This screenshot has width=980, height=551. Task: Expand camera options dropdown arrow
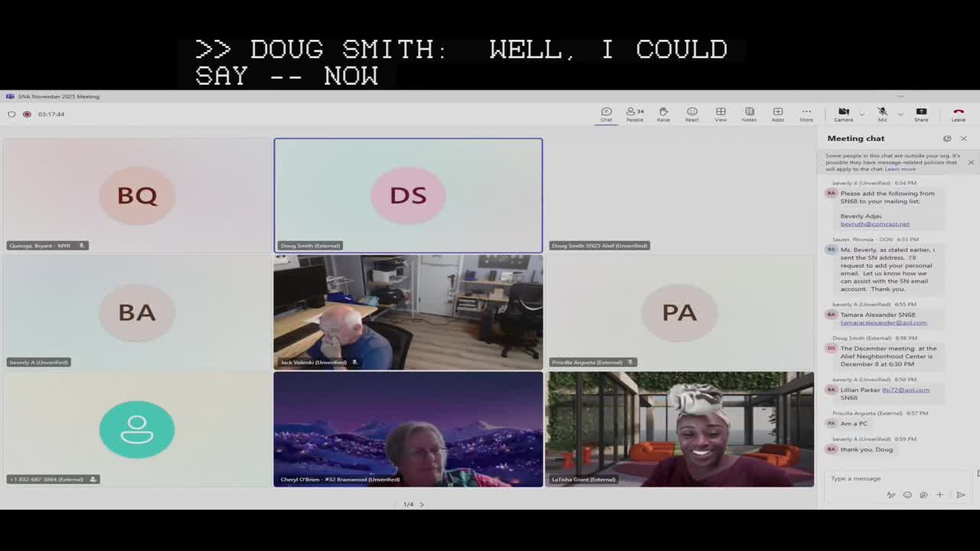tap(861, 114)
